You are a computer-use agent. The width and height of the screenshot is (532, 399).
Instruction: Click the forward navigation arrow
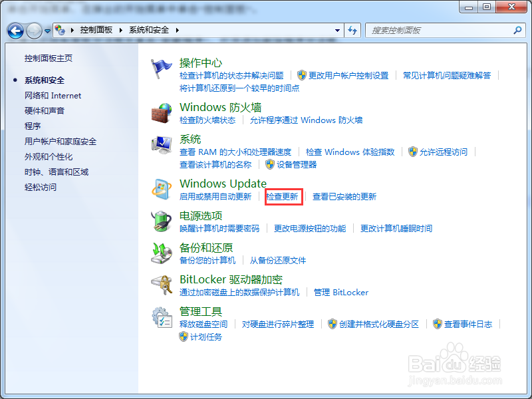(x=33, y=30)
